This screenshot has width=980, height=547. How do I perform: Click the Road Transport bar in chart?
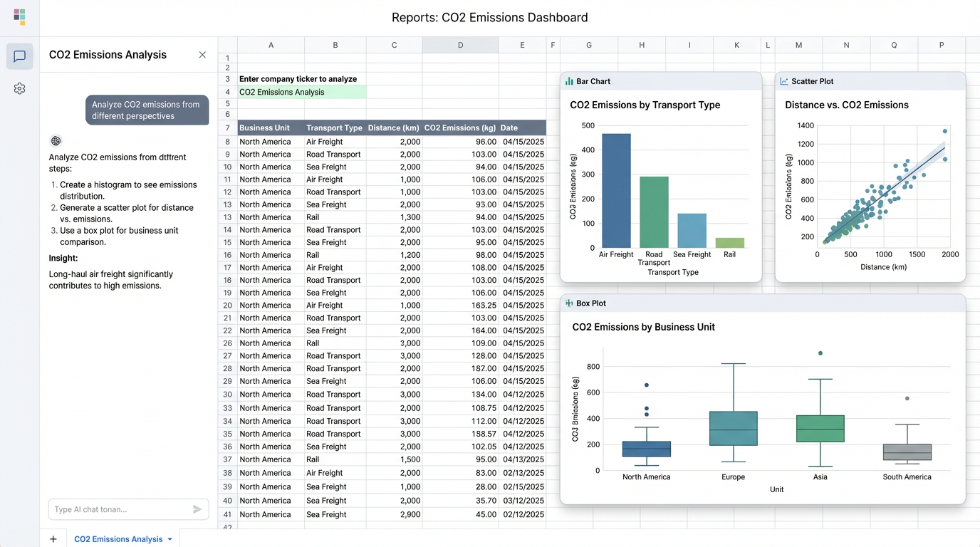pyautogui.click(x=654, y=212)
